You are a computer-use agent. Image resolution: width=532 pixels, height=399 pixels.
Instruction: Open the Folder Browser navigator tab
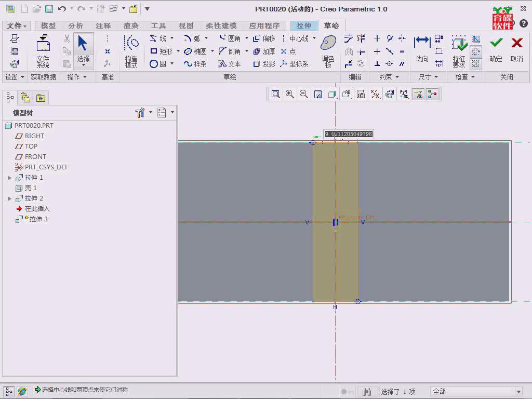(25, 98)
